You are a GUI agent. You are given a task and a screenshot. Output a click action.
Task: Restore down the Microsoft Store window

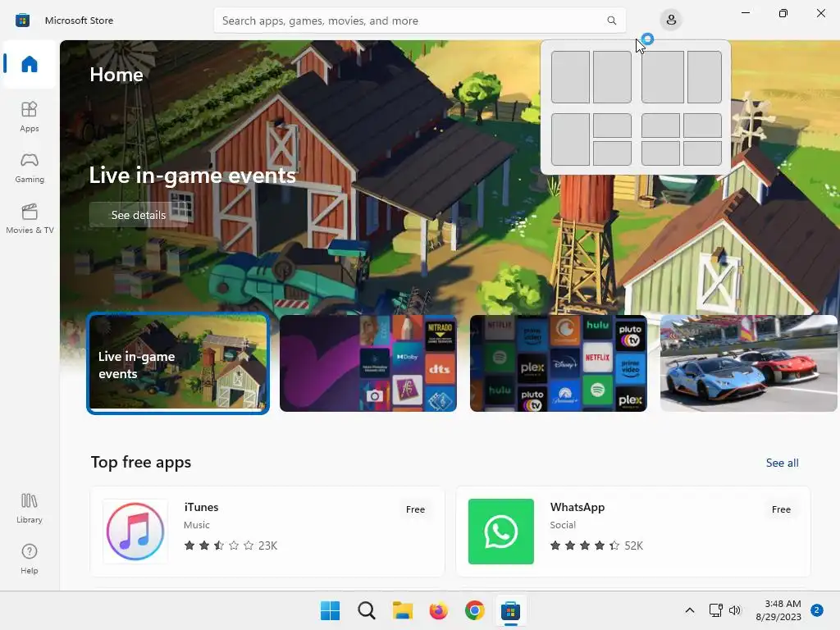pos(783,13)
